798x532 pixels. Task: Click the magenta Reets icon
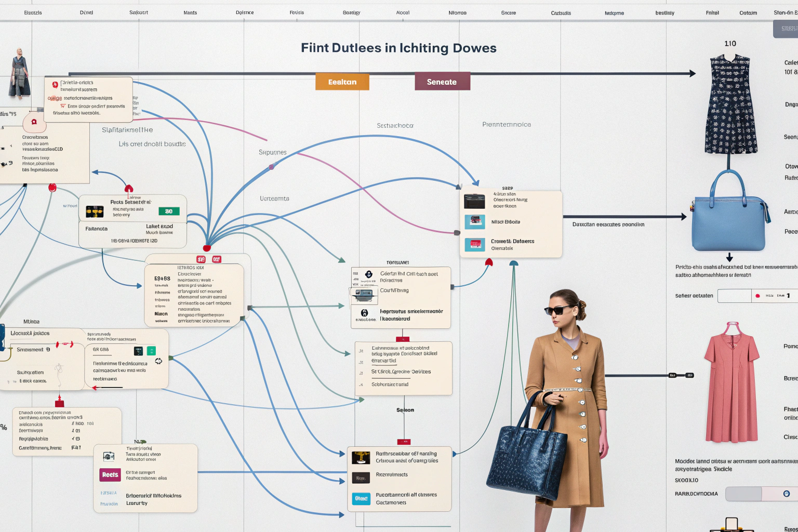[110, 475]
